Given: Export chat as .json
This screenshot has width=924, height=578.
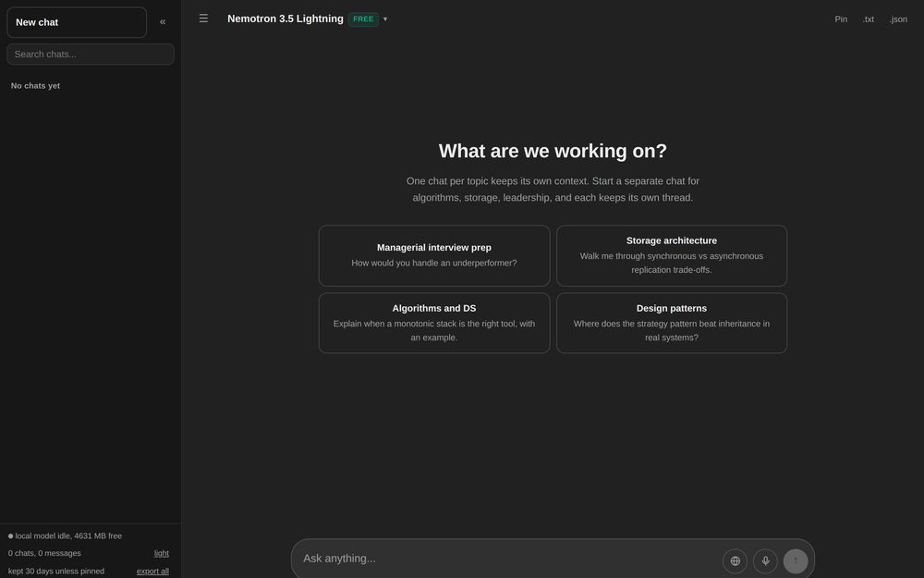Looking at the screenshot, I should click(898, 19).
